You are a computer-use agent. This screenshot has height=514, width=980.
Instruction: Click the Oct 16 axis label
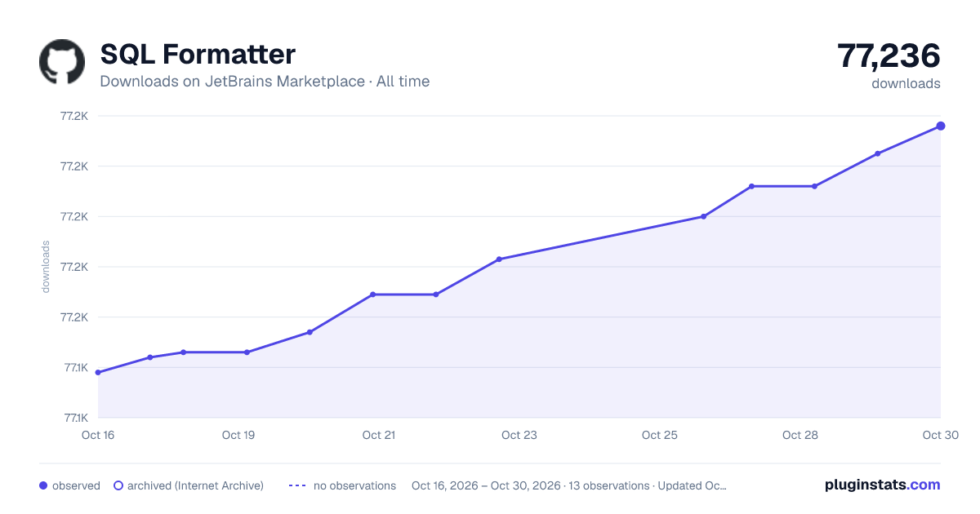click(x=98, y=435)
